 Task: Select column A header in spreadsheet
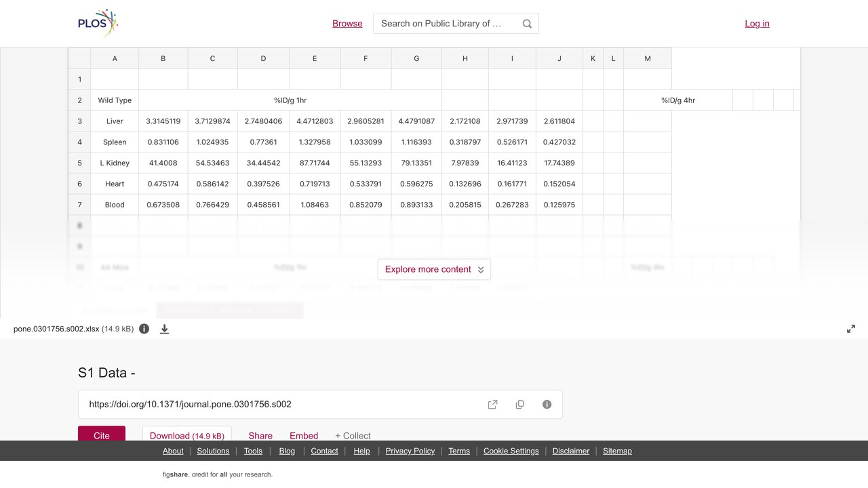click(115, 58)
